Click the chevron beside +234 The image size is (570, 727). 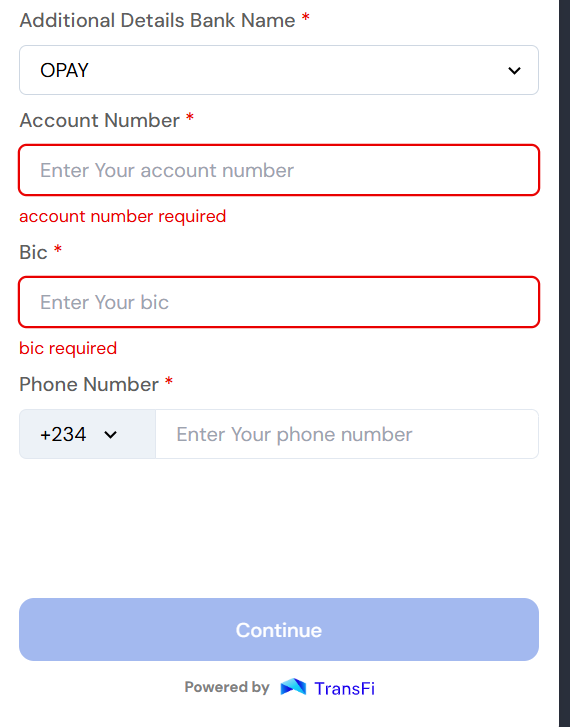click(x=110, y=435)
